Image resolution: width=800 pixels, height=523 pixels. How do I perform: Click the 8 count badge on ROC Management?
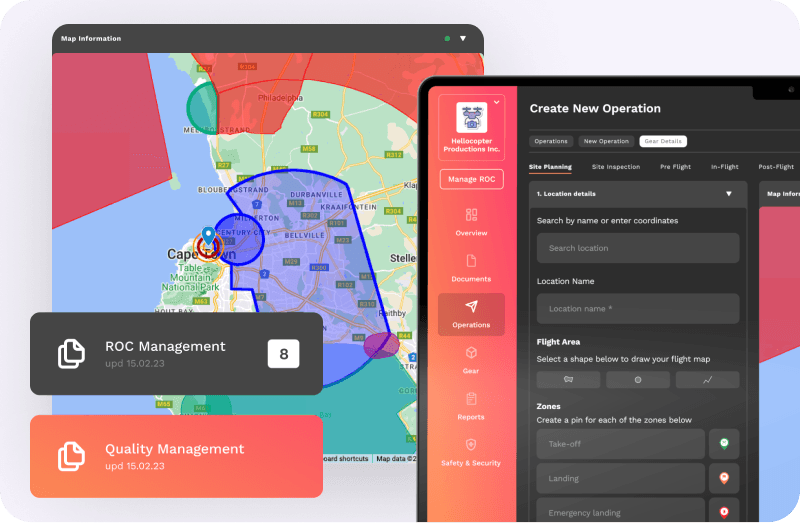(x=284, y=354)
